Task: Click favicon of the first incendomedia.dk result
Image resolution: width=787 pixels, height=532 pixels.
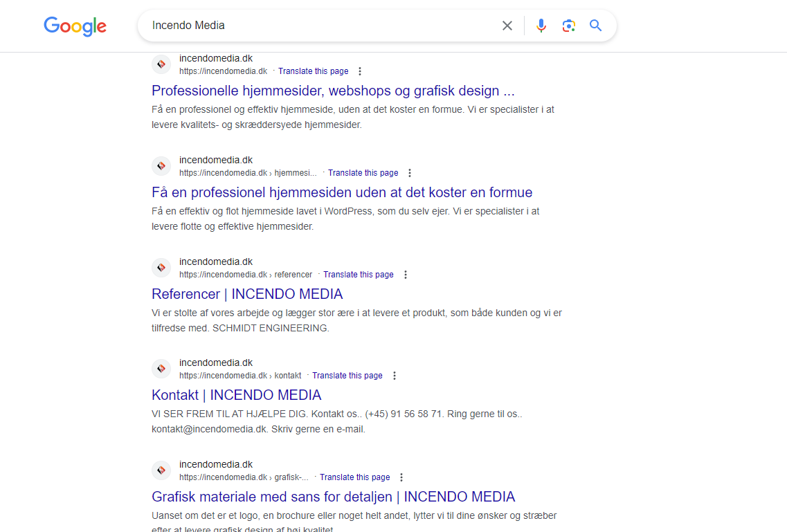Action: coord(161,64)
